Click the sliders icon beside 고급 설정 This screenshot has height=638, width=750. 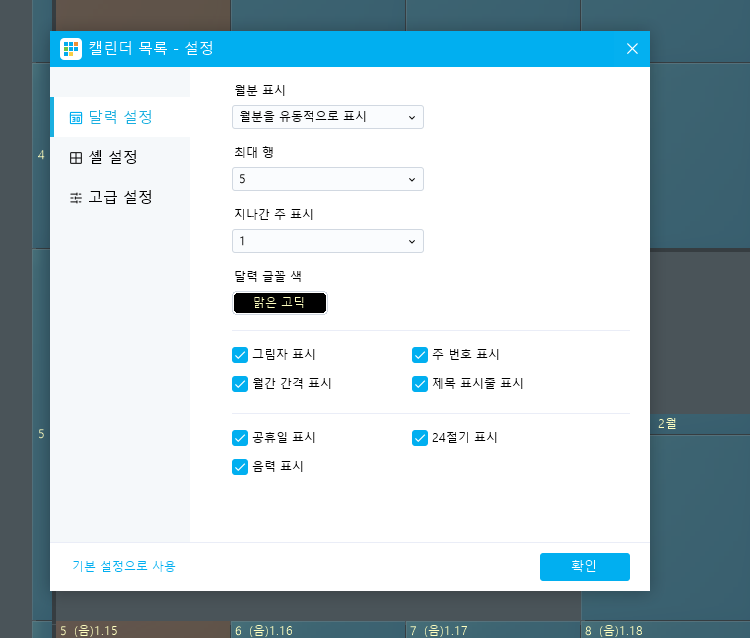(76, 198)
